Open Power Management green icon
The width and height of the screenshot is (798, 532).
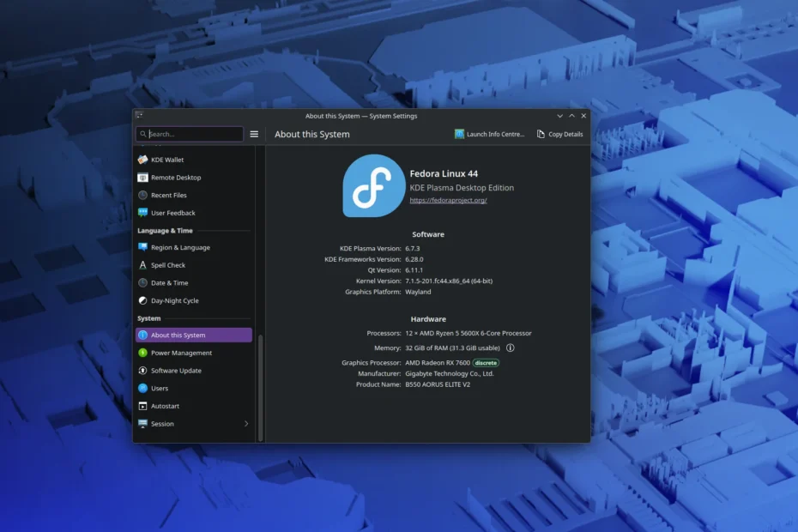tap(142, 353)
